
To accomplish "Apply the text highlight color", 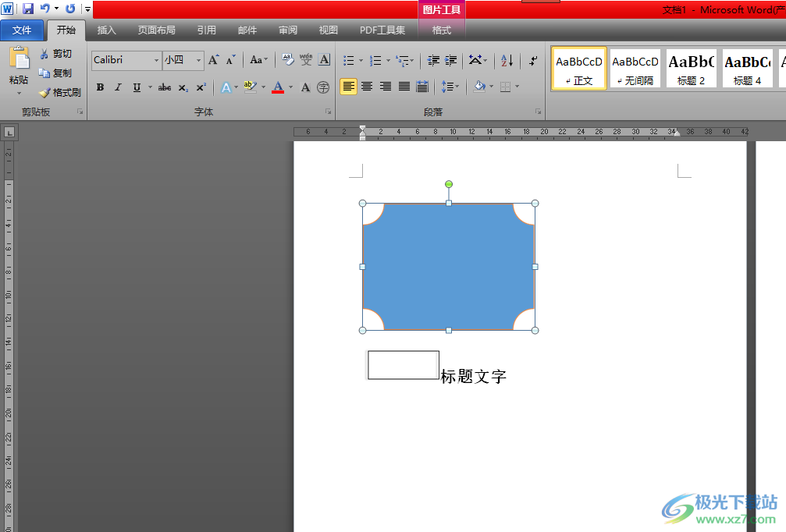I will pyautogui.click(x=250, y=87).
